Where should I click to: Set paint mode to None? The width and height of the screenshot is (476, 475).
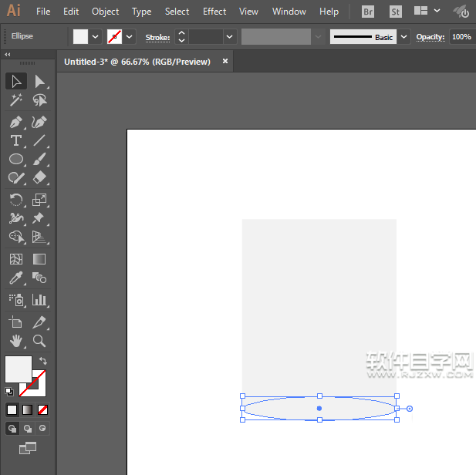point(43,409)
